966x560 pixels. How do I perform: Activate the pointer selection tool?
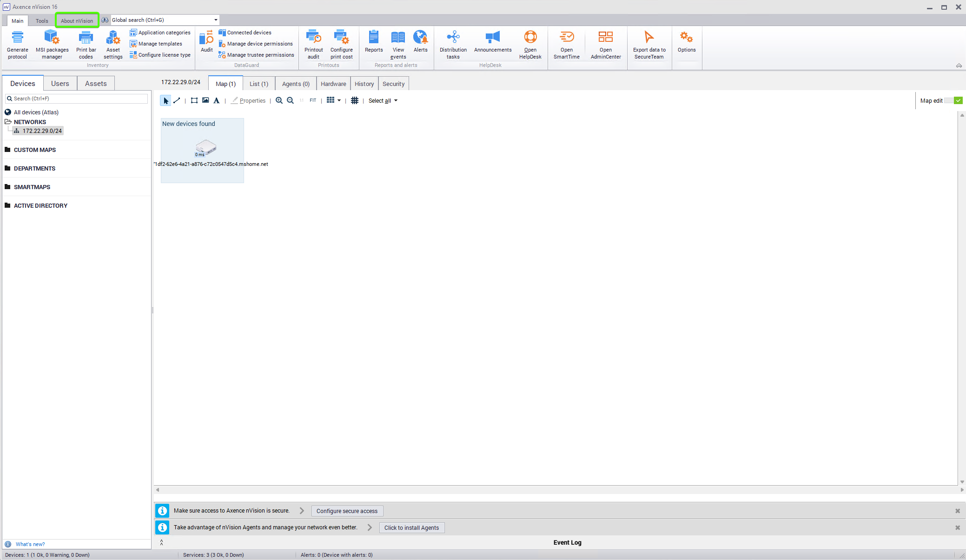pos(165,100)
